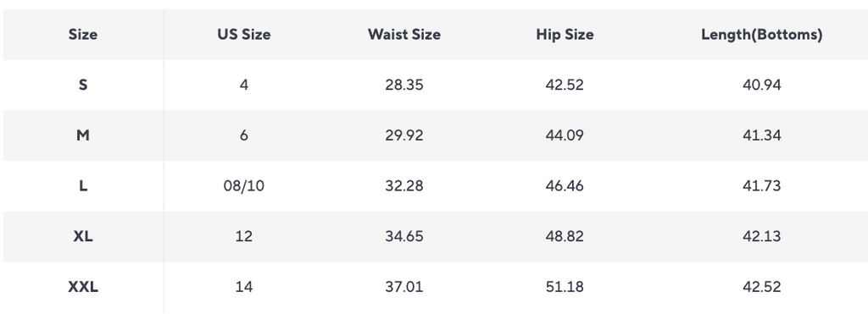Click hip size value 46.46
868x314 pixels.
pyautogui.click(x=565, y=185)
